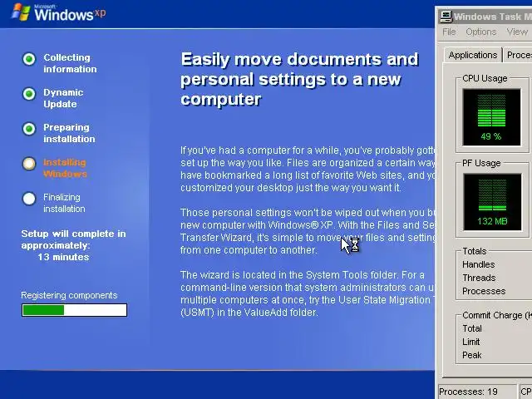Click the "Totals" group label
532x399 pixels.
pyautogui.click(x=475, y=251)
